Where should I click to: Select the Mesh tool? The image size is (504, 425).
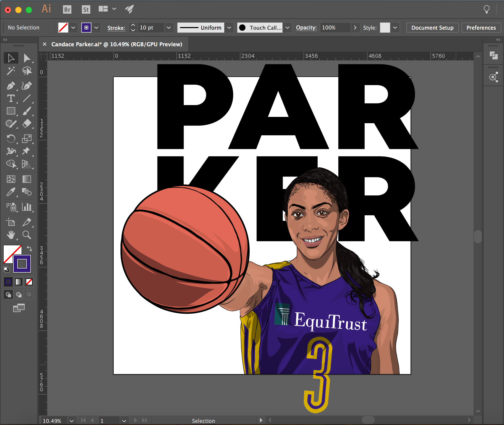click(x=11, y=179)
